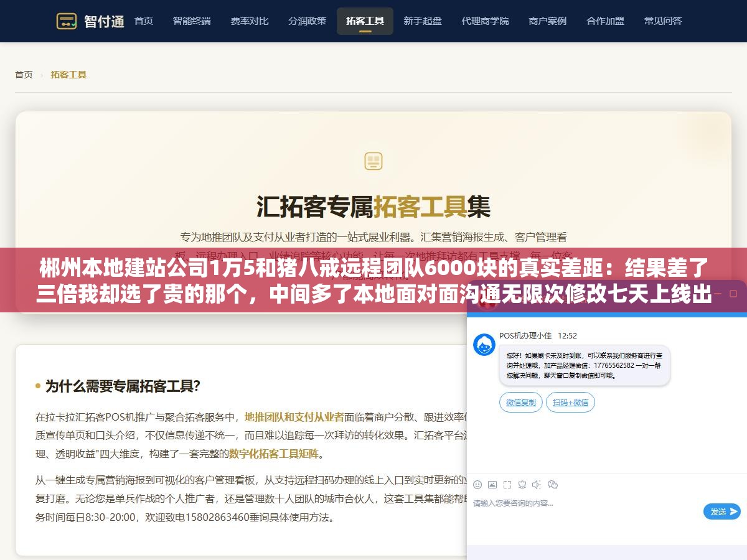
Task: Click the highlighted 地推团队和支付从业者 text
Action: tap(294, 417)
